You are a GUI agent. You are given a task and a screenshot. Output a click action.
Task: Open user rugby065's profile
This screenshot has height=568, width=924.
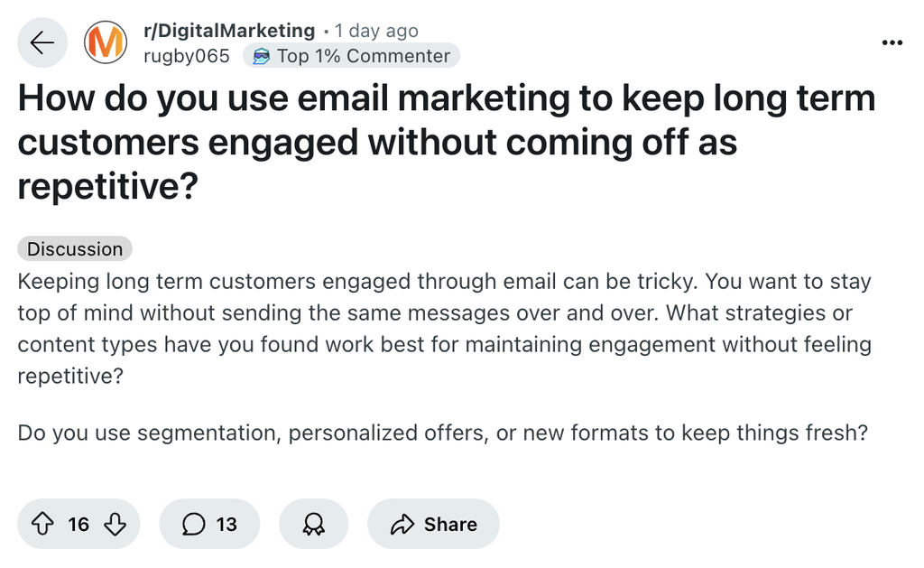click(186, 56)
